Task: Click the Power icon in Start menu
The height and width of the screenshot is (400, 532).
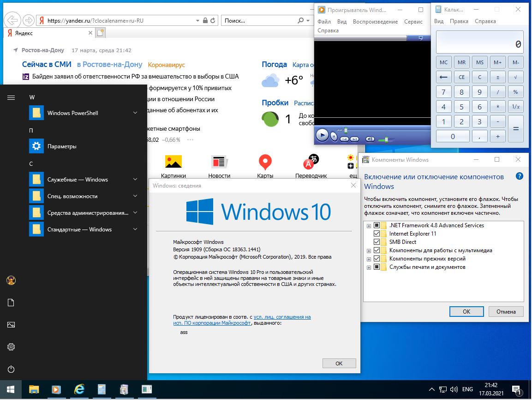Action: click(11, 369)
